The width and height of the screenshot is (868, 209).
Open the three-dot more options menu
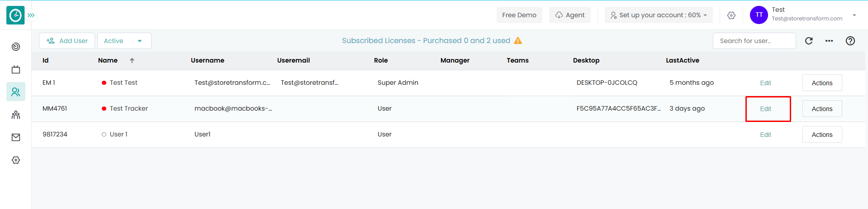tap(829, 41)
